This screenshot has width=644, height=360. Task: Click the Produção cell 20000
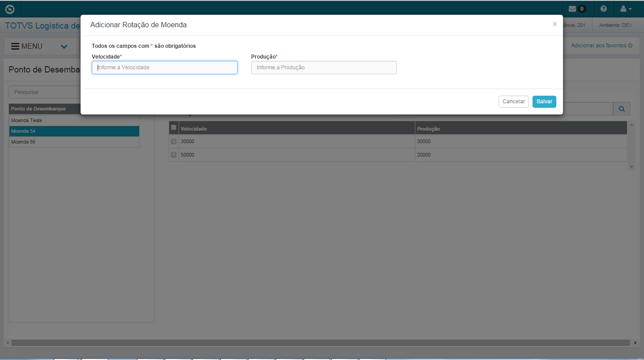pos(521,155)
